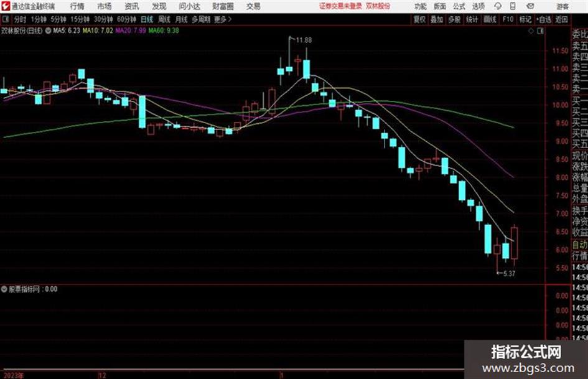The width and height of the screenshot is (588, 379).
Task: Click the 画线 drawing button
Action: point(490,19)
